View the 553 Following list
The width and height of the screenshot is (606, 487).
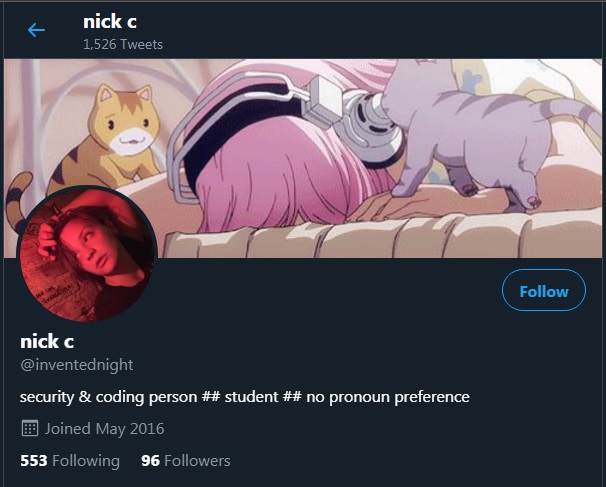tap(70, 461)
